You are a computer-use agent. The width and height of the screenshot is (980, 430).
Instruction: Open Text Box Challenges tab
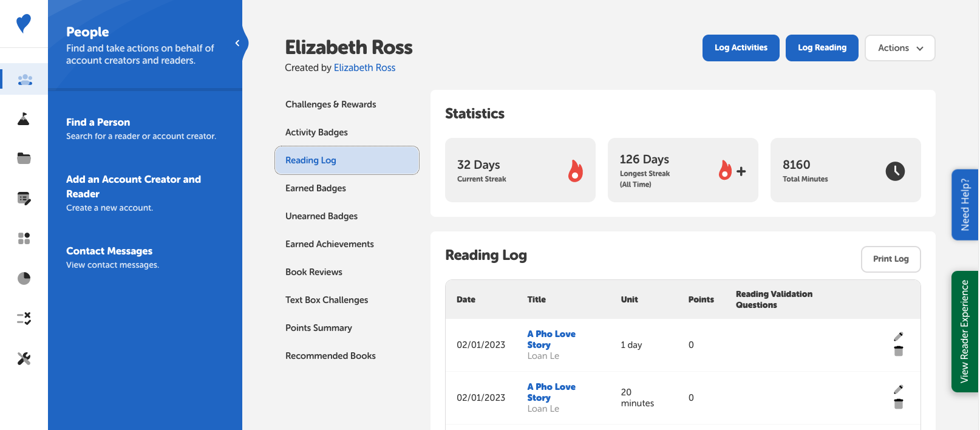pos(327,300)
